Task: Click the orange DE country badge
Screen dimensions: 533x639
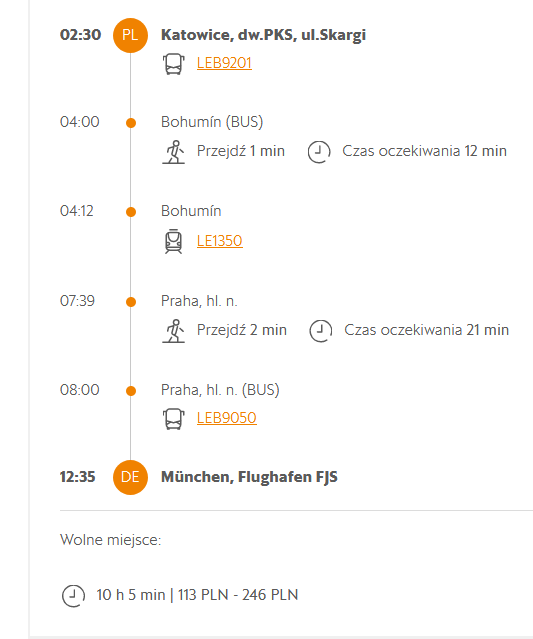Action: 130,477
